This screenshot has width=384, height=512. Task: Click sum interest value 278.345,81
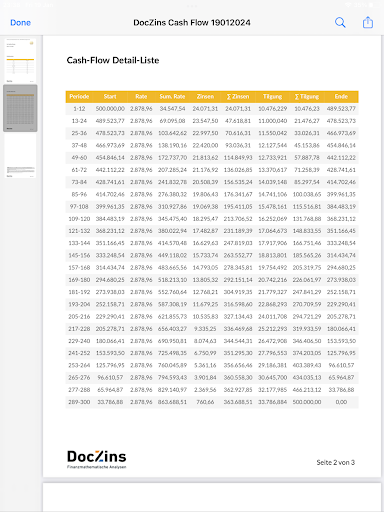point(238,268)
